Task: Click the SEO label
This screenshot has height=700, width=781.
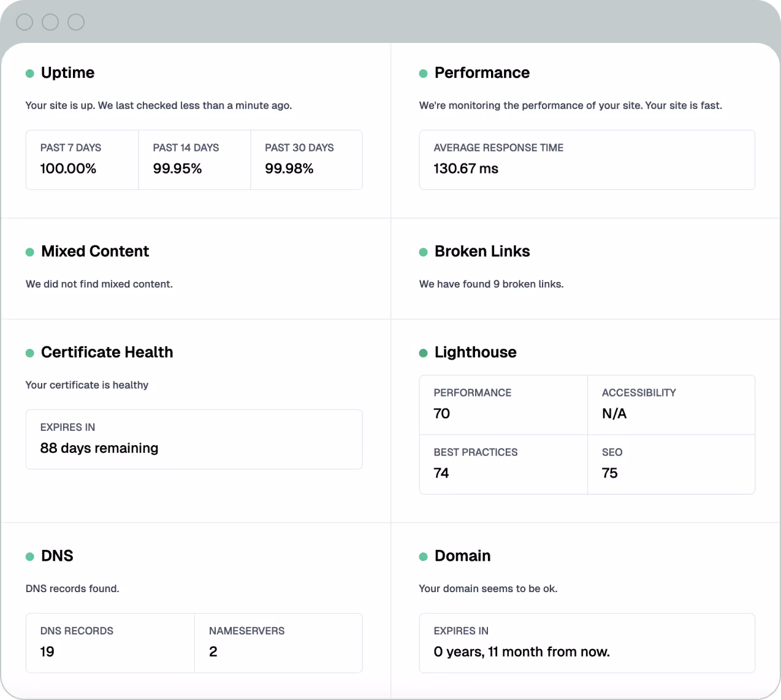Action: click(612, 452)
